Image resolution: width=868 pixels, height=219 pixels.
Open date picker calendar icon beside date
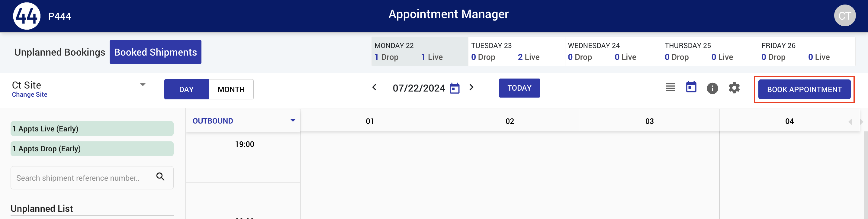click(x=455, y=88)
